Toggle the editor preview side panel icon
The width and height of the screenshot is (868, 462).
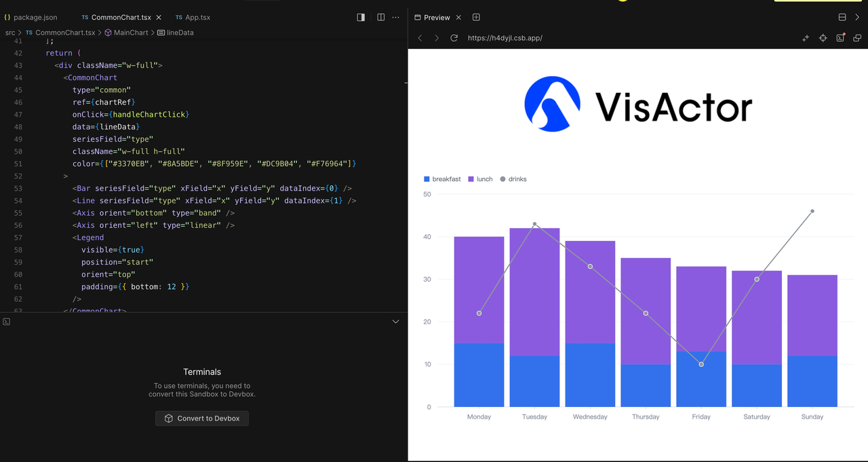361,18
